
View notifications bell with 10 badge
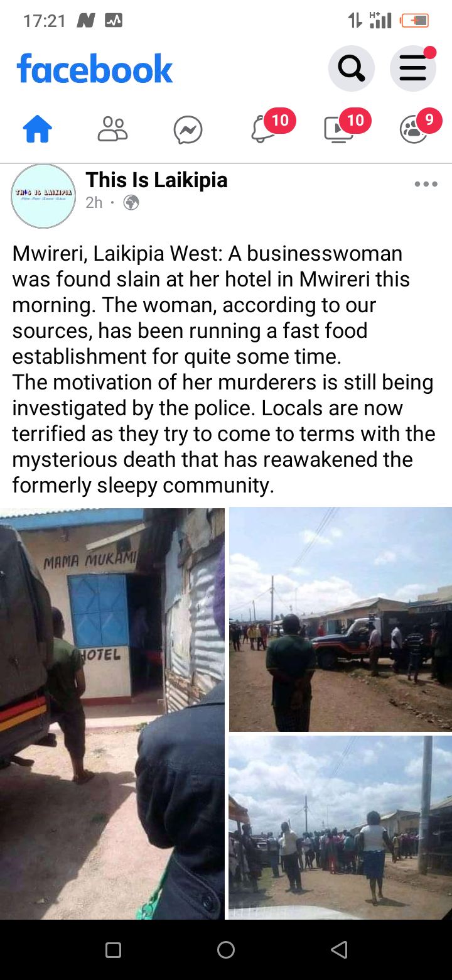pyautogui.click(x=264, y=130)
